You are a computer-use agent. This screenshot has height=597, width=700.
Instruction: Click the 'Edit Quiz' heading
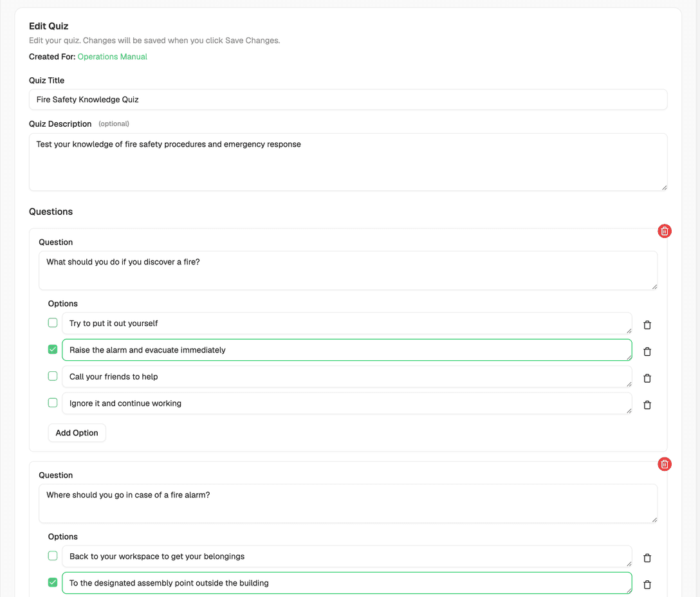point(49,26)
